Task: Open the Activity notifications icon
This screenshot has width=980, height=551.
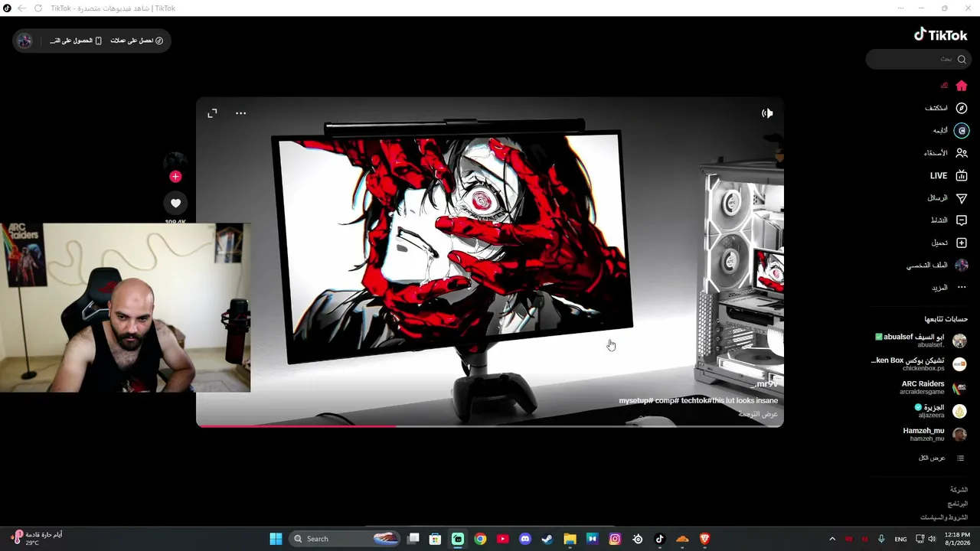Action: (x=962, y=220)
